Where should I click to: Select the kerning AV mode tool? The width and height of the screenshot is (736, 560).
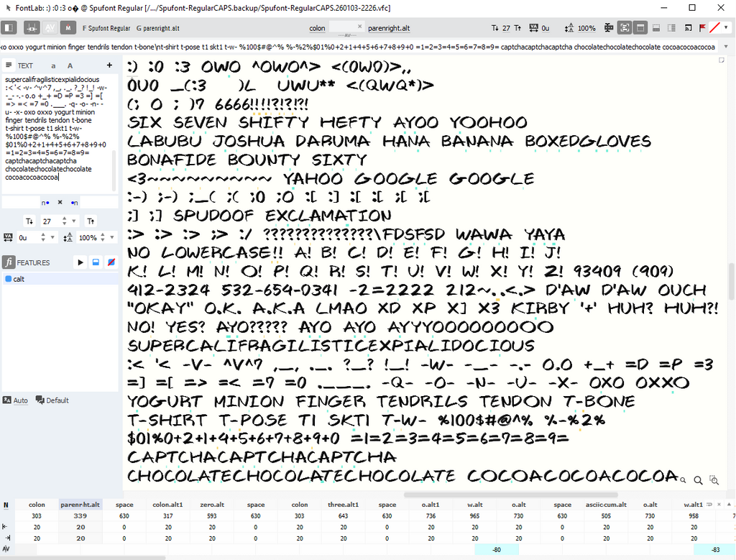pos(50,28)
